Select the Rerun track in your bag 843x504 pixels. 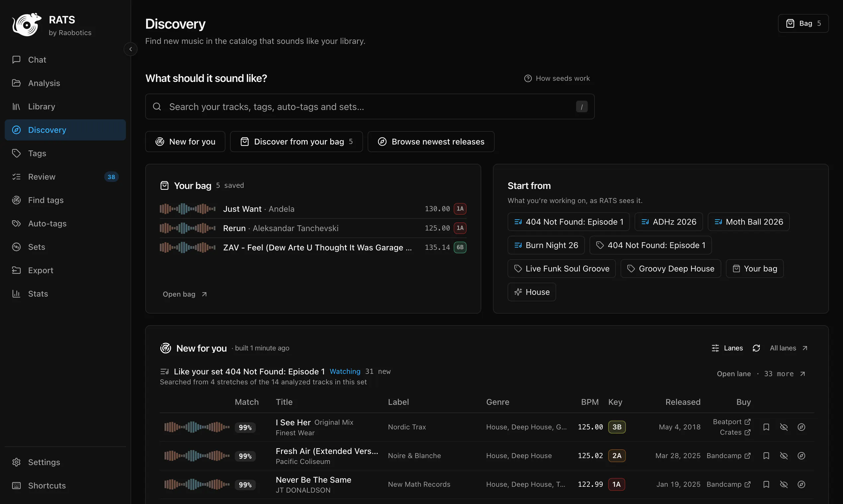313,228
